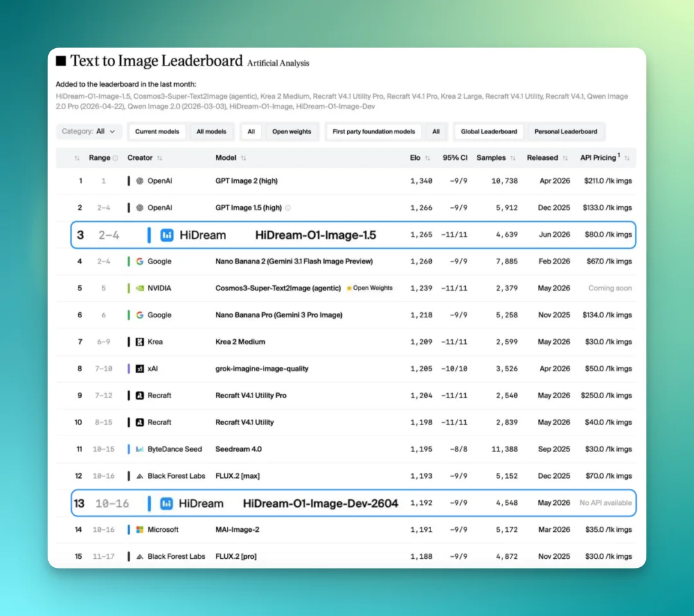Viewport: 694px width, 616px height.
Task: Click the Recraft V4.1 Utility Pro model name
Action: pyautogui.click(x=251, y=395)
